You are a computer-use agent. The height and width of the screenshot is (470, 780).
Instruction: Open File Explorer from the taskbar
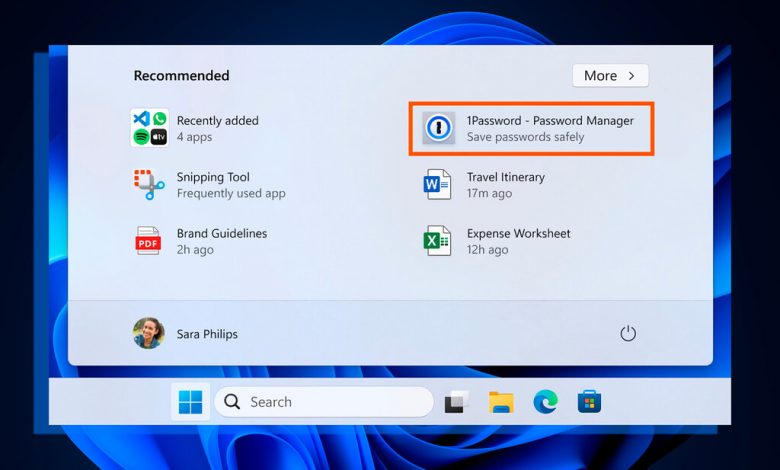coord(501,402)
